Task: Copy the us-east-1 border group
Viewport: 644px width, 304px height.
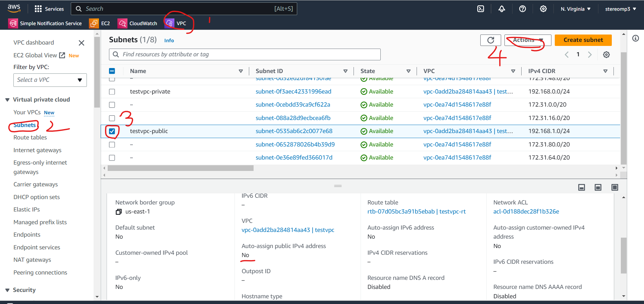Action: (x=118, y=212)
